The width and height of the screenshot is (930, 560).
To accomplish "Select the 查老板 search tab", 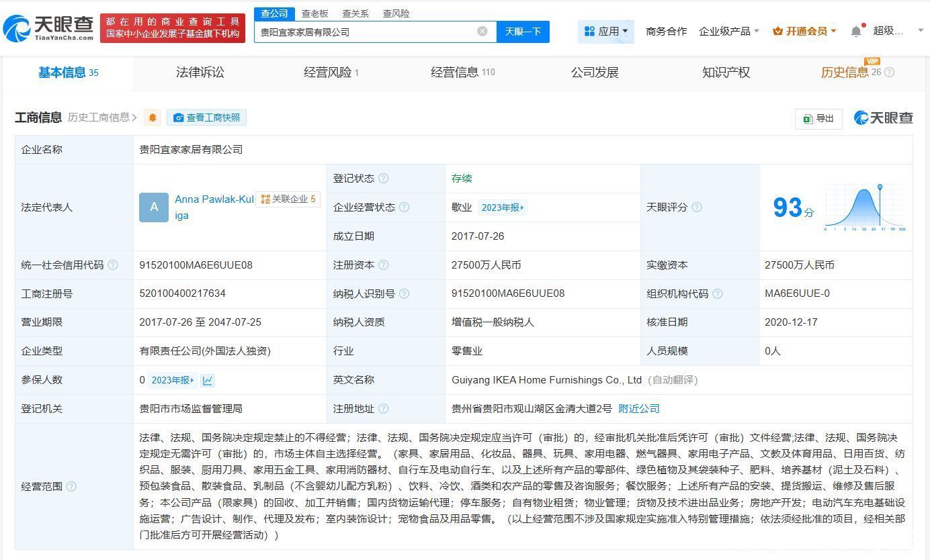I will point(314,13).
